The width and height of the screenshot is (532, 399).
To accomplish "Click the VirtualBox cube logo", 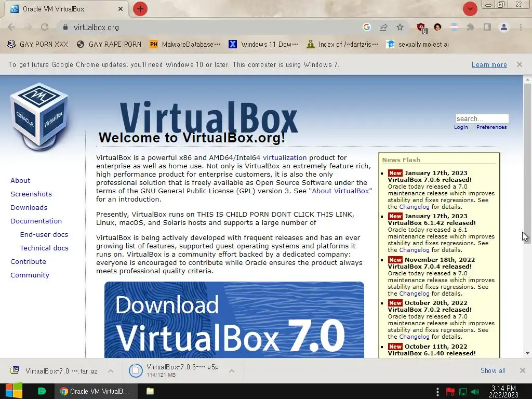I will coord(39,116).
